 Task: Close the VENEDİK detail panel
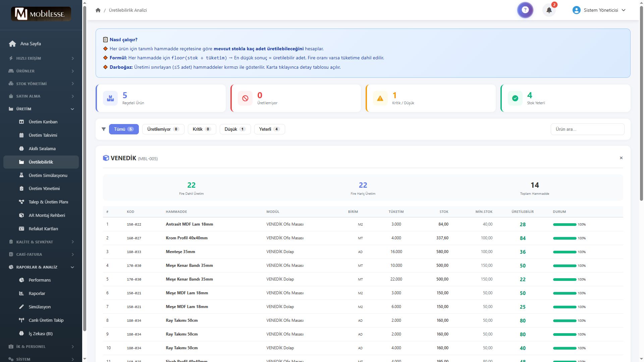point(621,158)
